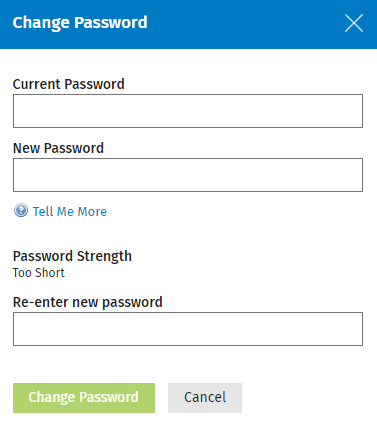377x423 pixels.
Task: Click the Current Password label
Action: coord(69,84)
